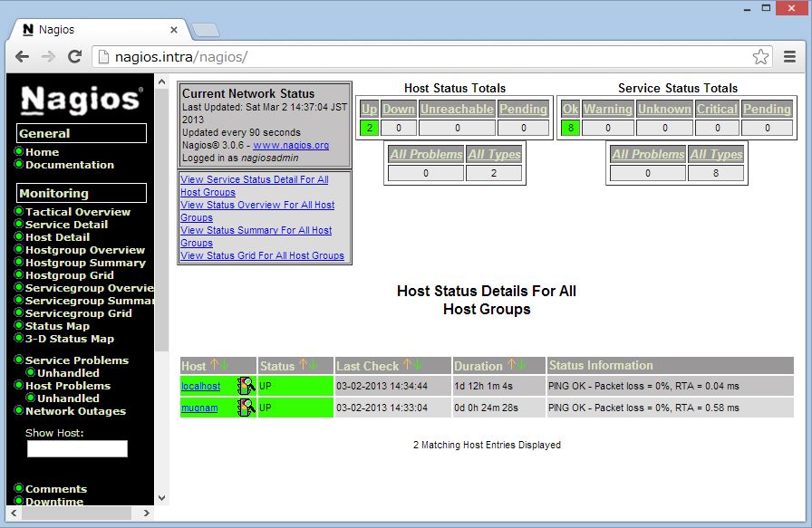Open the Chrome hamburger menu

click(789, 56)
